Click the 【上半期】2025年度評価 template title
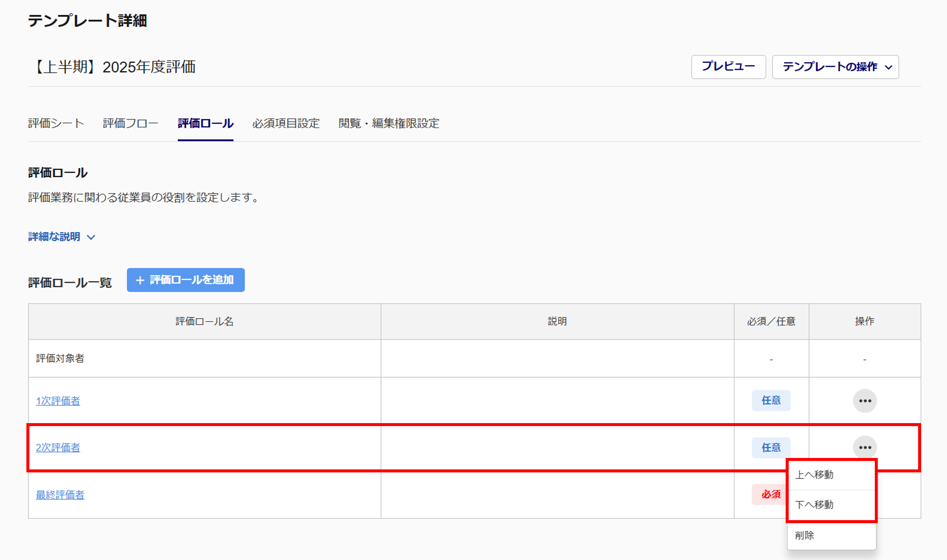Image resolution: width=947 pixels, height=560 pixels. [114, 67]
